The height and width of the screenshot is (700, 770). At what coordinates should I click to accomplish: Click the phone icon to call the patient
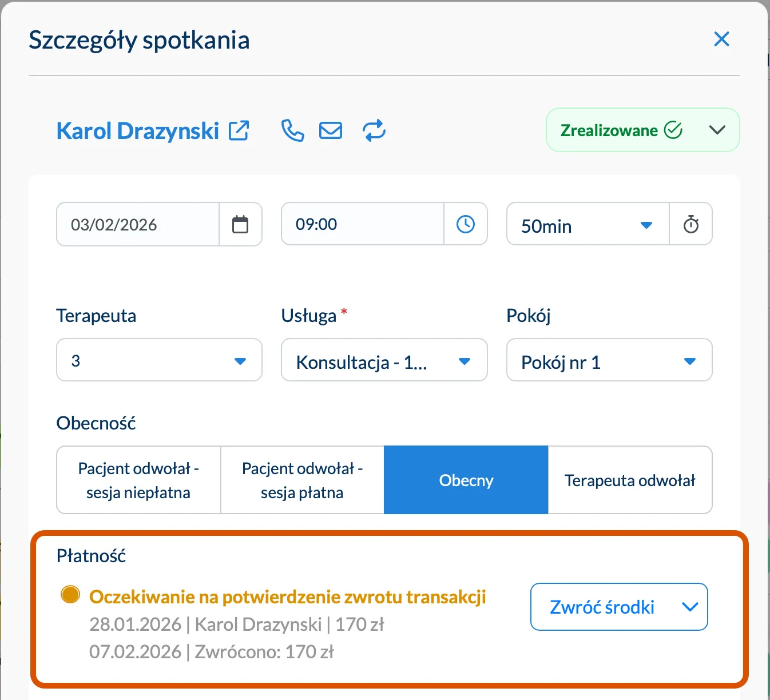(x=292, y=130)
